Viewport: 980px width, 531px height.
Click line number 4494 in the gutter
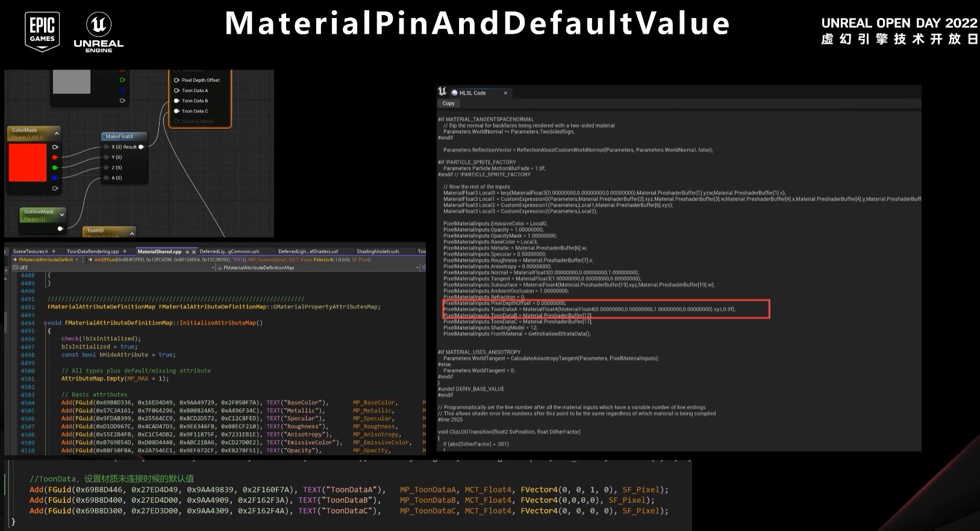pyautogui.click(x=28, y=323)
